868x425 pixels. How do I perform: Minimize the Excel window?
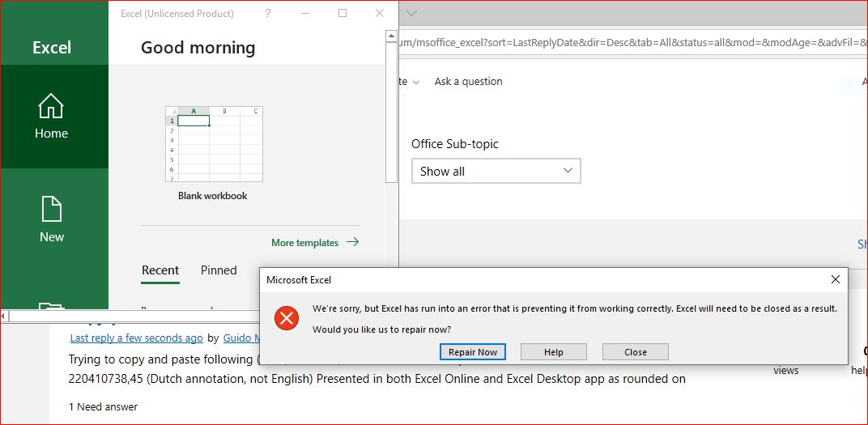pos(305,13)
